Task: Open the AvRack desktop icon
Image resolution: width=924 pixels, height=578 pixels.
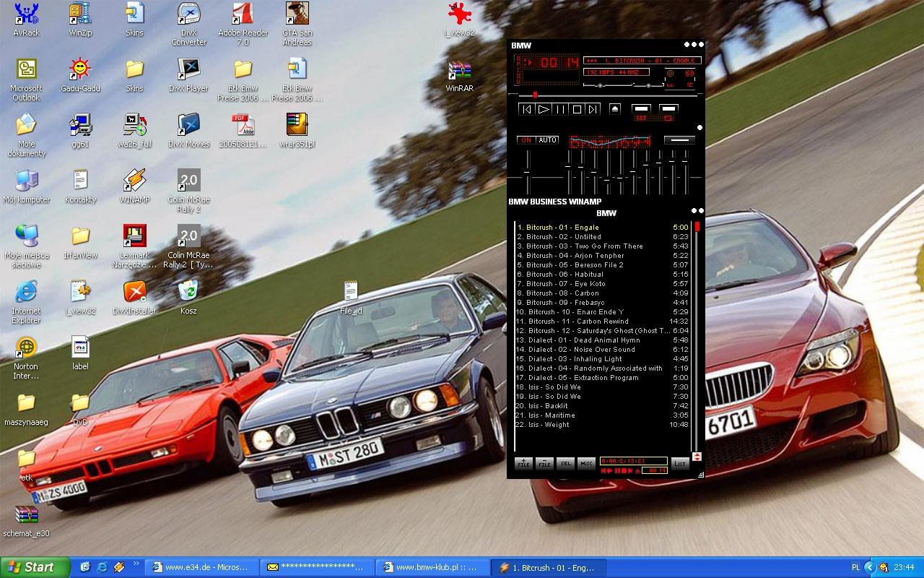Action: [x=27, y=20]
